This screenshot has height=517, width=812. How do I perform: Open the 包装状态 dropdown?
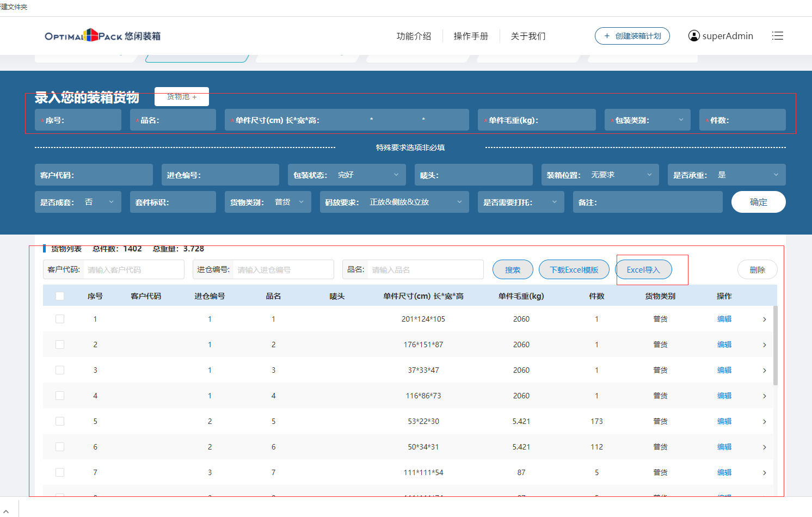click(347, 175)
